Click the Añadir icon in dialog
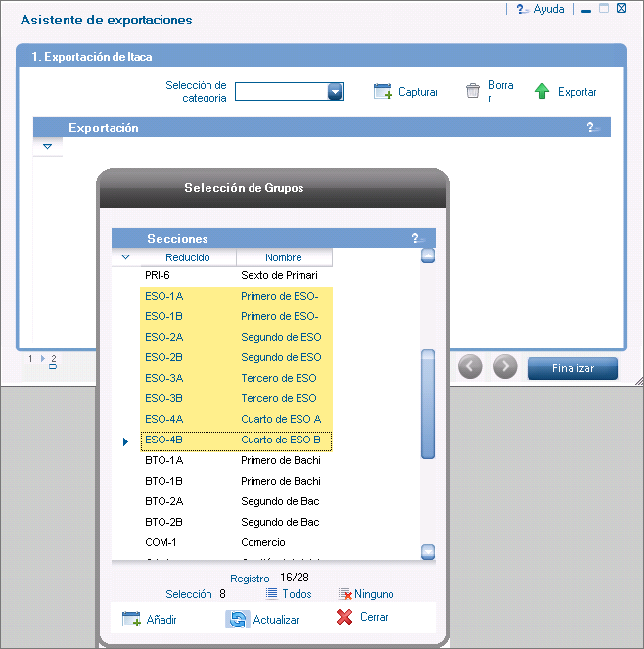This screenshot has height=649, width=644. coord(131,619)
